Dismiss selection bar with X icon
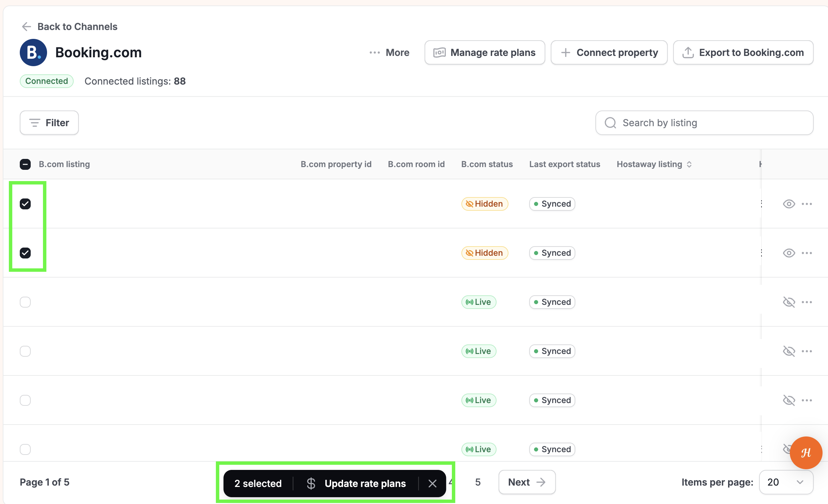 click(x=432, y=484)
